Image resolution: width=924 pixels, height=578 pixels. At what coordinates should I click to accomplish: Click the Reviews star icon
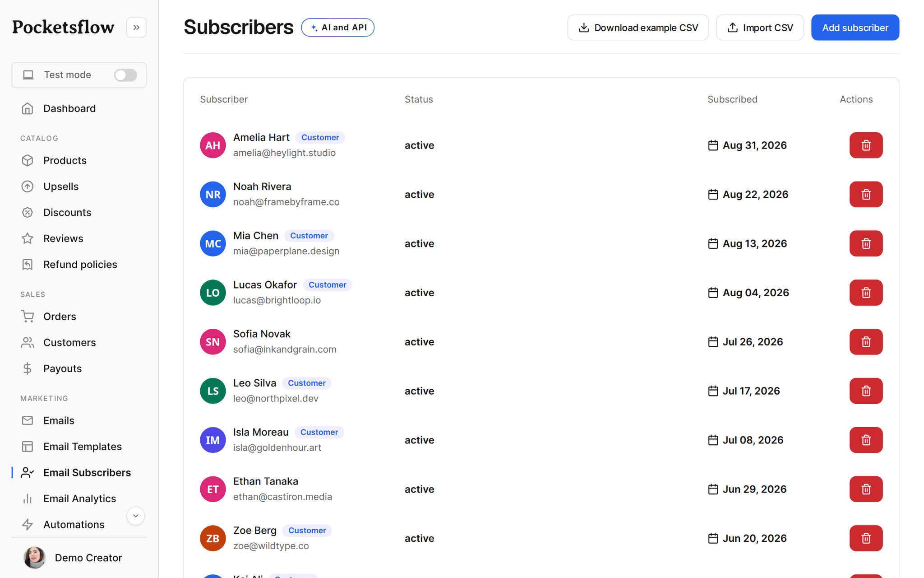(x=28, y=238)
